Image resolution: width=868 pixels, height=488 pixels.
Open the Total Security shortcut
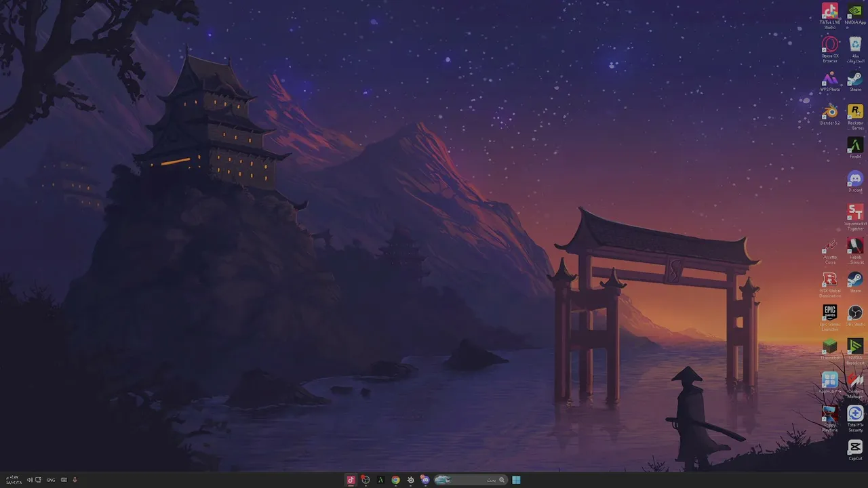coord(855,418)
